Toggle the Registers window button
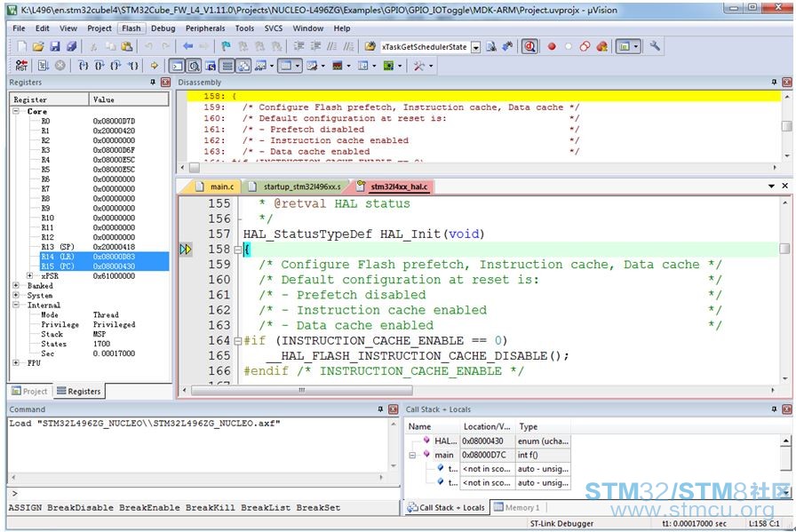The height and width of the screenshot is (532, 796). pyautogui.click(x=227, y=66)
